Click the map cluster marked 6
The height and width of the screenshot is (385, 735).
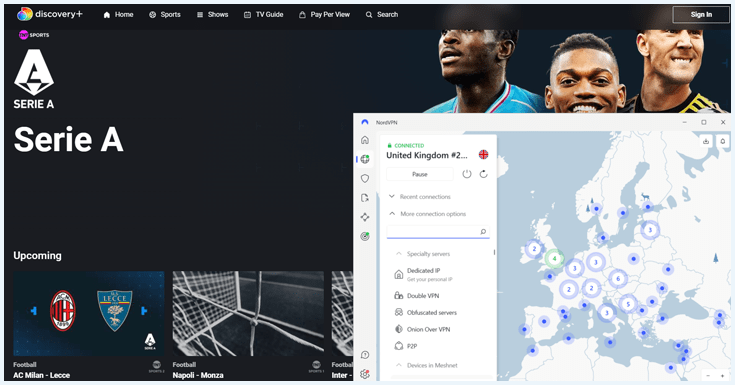click(x=618, y=279)
